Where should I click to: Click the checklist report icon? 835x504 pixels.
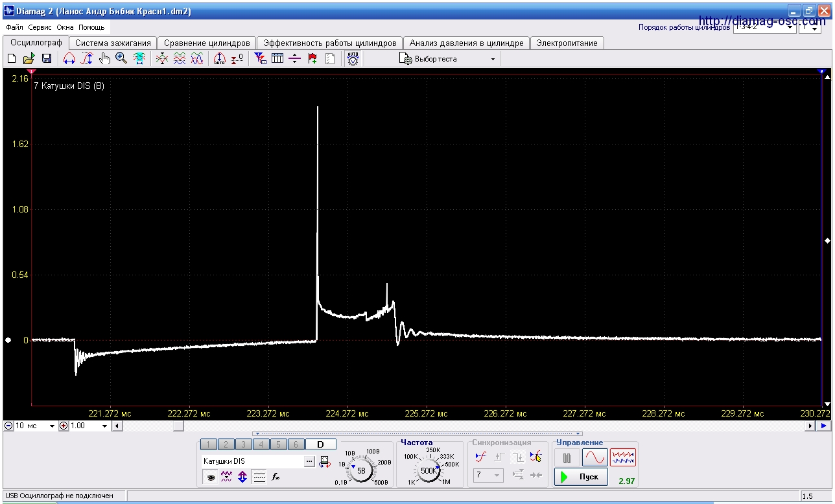(x=330, y=59)
